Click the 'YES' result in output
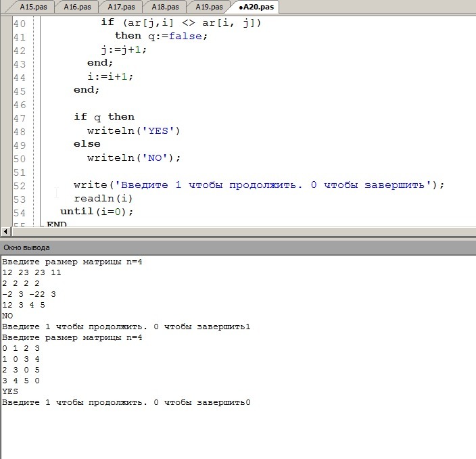The image size is (476, 459). [x=10, y=391]
